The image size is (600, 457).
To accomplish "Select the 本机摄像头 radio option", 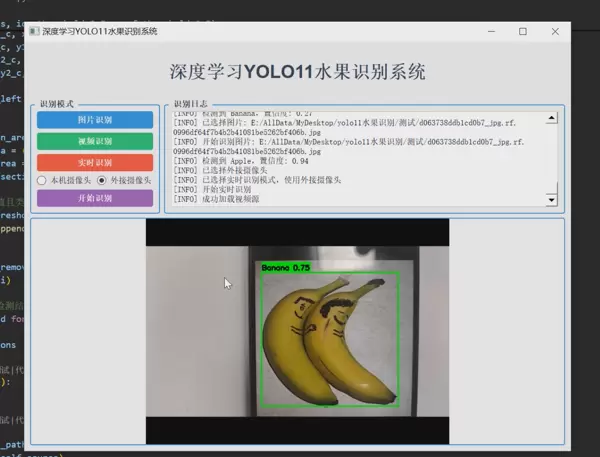I will pos(43,180).
